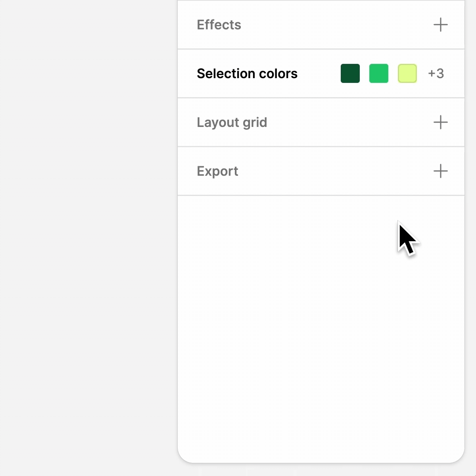Screen dimensions: 476x476
Task: Show the +3 additional selection colors
Action: (436, 73)
